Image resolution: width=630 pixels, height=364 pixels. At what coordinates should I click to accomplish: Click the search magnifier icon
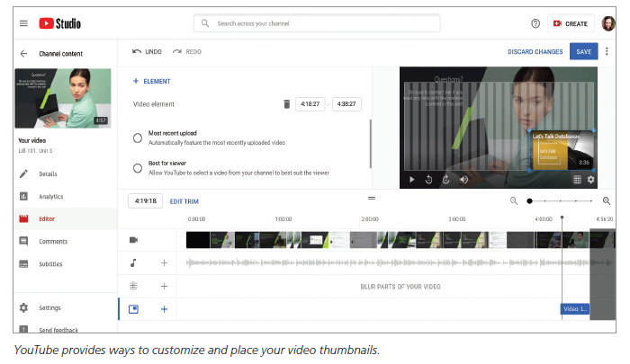[205, 23]
